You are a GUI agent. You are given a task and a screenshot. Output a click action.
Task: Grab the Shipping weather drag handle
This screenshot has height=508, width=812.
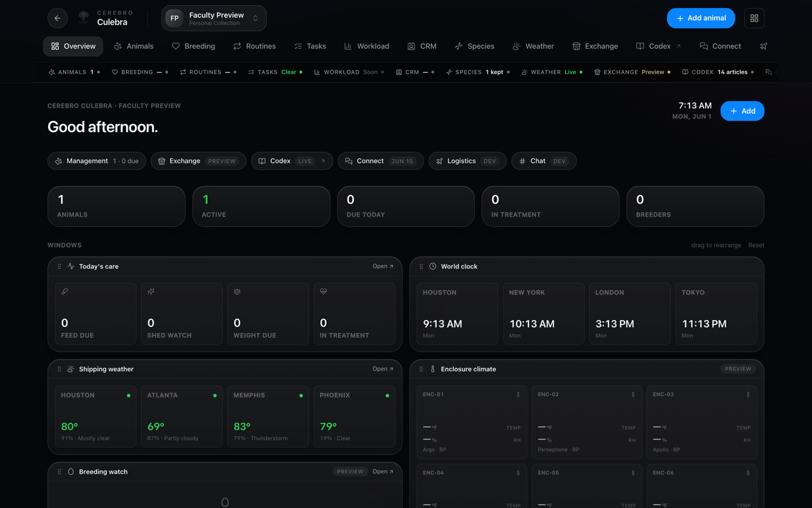(x=59, y=369)
